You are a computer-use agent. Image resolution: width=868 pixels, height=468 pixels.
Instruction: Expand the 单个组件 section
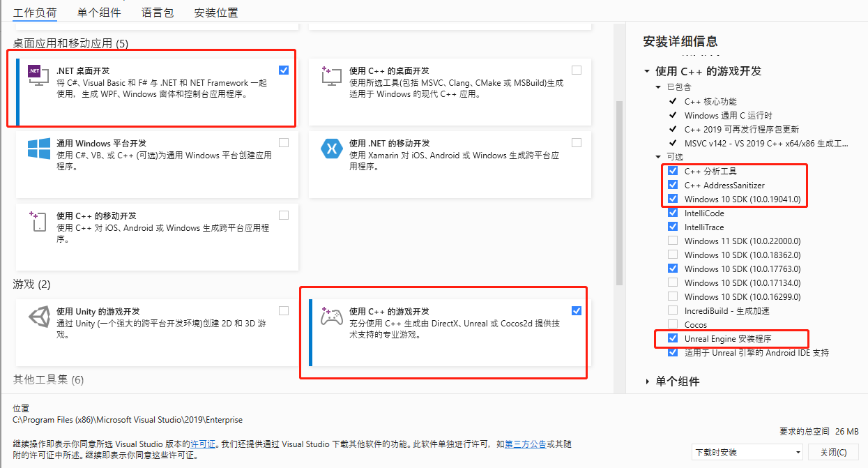click(x=646, y=382)
